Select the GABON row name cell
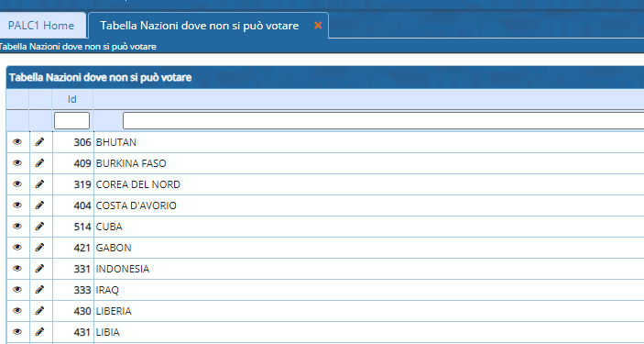Viewport: 644px width, 344px height. tap(369, 248)
